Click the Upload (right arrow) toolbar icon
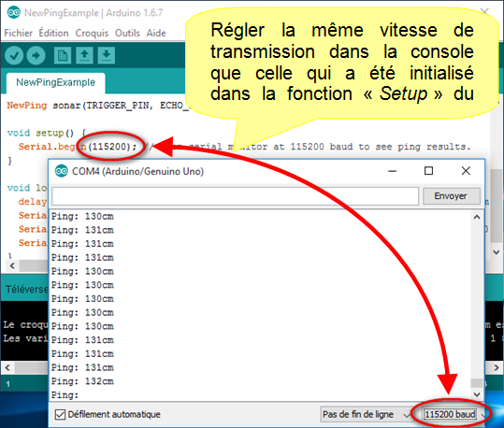 (x=36, y=55)
